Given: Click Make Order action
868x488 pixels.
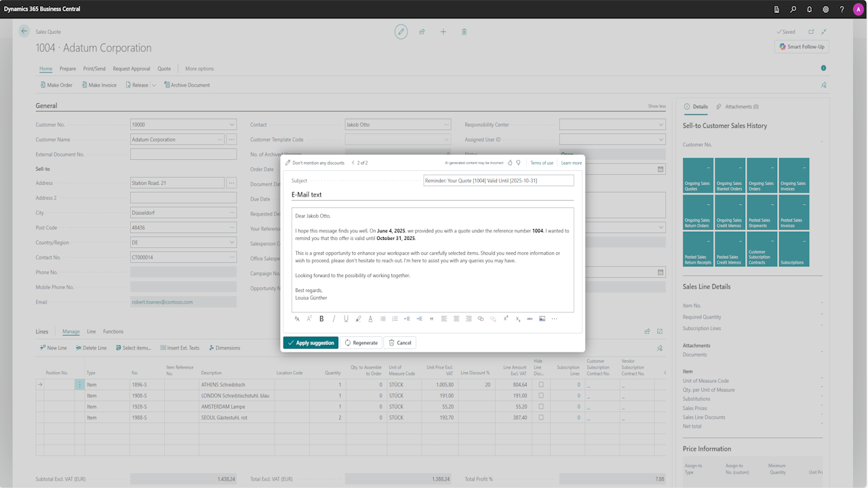Looking at the screenshot, I should [x=56, y=85].
